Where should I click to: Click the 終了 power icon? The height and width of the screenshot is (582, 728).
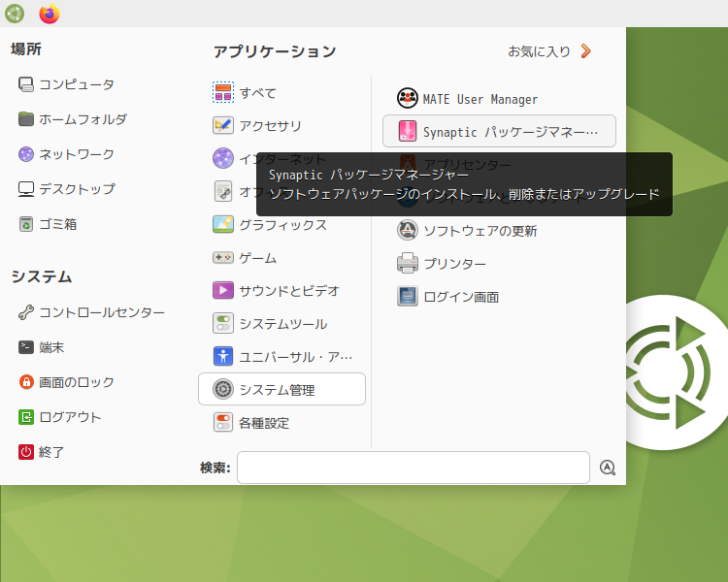point(26,452)
